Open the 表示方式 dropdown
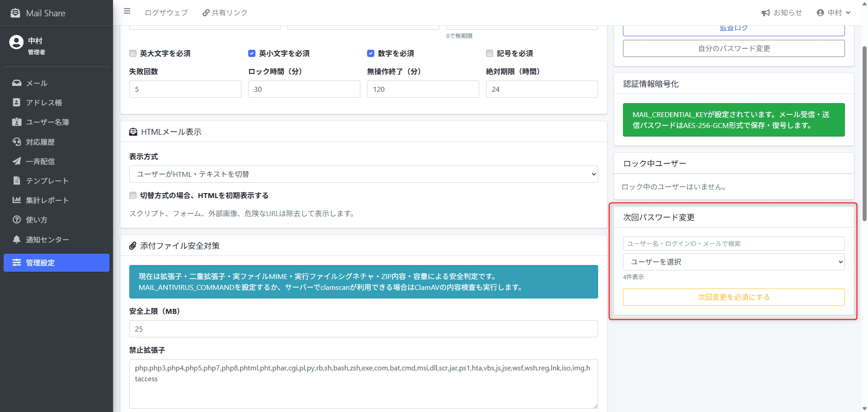868x412 pixels. click(363, 174)
